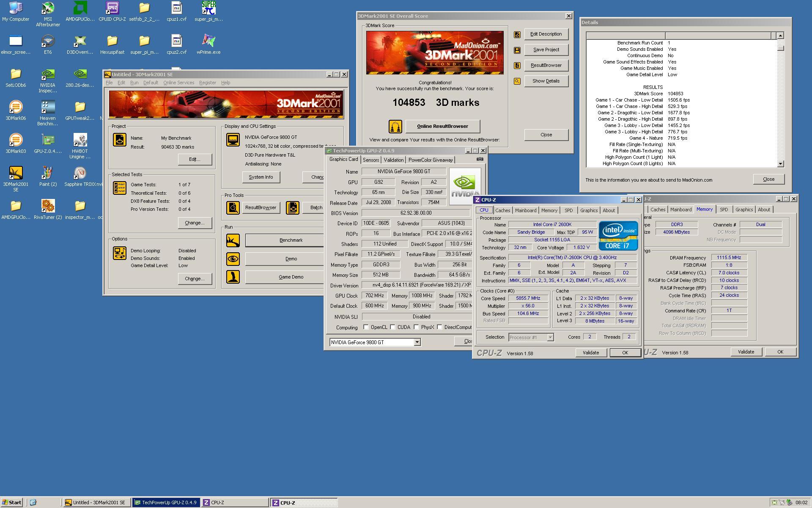Screen dimensions: 812x508
Task: Click Validate in front CPU-Z window
Action: pyautogui.click(x=590, y=353)
